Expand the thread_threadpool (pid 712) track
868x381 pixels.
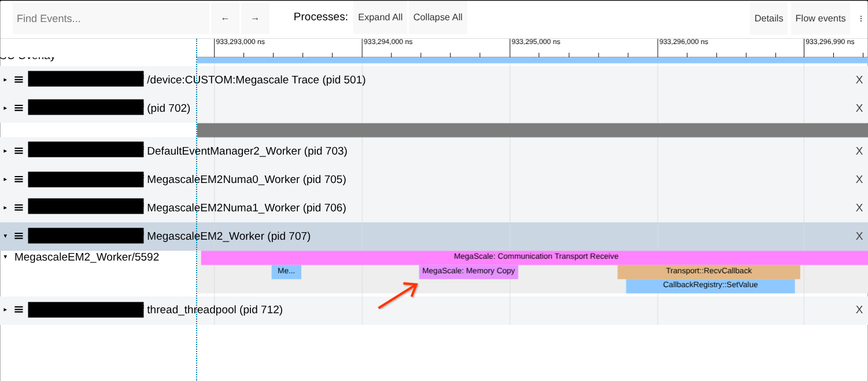6,309
